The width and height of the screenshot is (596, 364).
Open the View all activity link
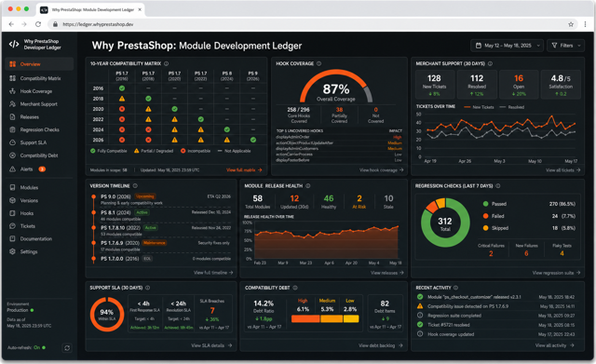(555, 345)
